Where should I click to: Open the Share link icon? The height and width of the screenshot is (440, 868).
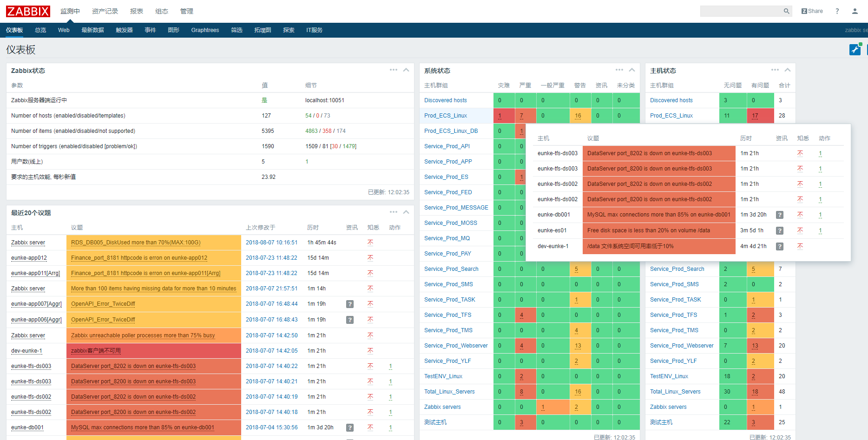[812, 11]
